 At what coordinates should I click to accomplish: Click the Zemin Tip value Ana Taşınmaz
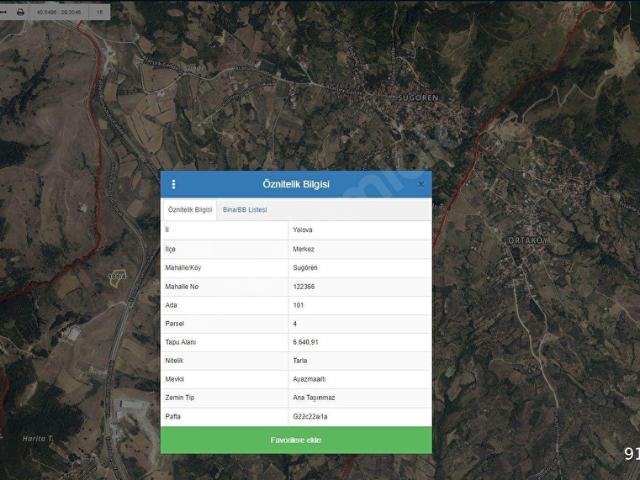(314, 398)
